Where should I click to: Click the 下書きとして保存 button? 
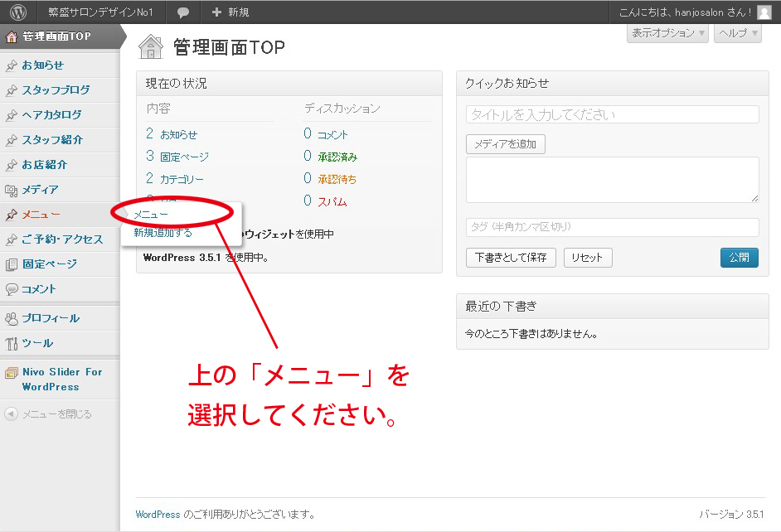click(x=511, y=258)
